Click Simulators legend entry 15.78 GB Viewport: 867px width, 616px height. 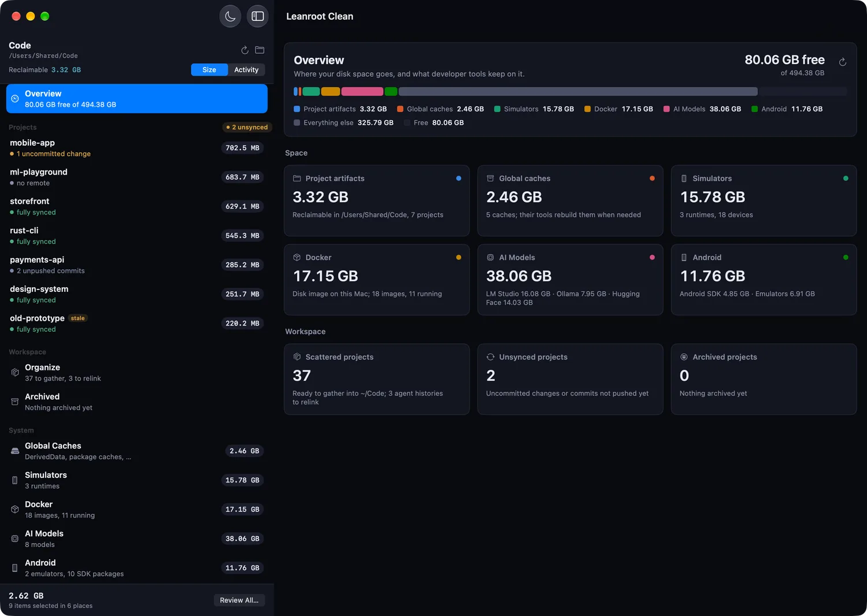[534, 109]
